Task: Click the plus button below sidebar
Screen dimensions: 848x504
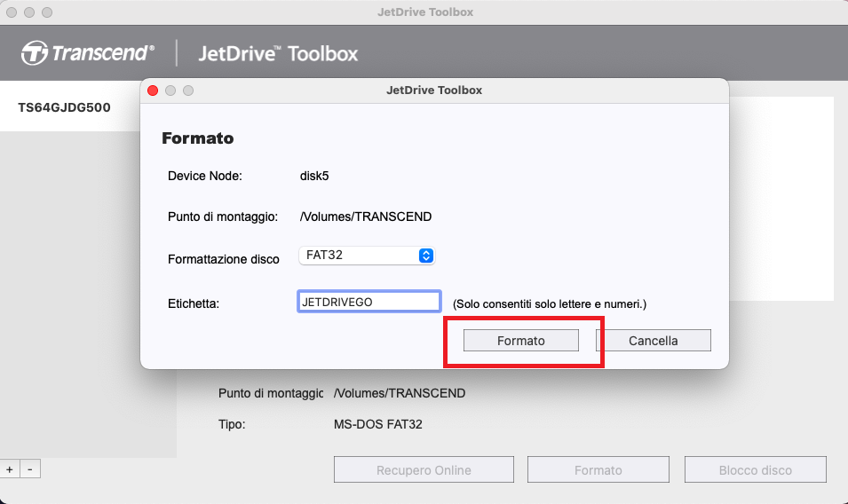Action: pos(10,469)
